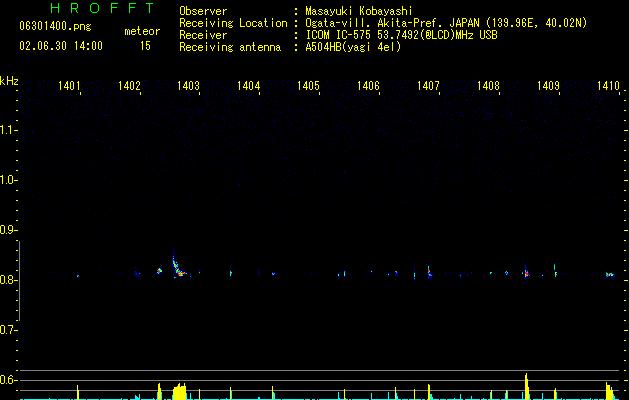The height and width of the screenshot is (400, 629).
Task: Click the Observer label
Action: click(x=203, y=11)
